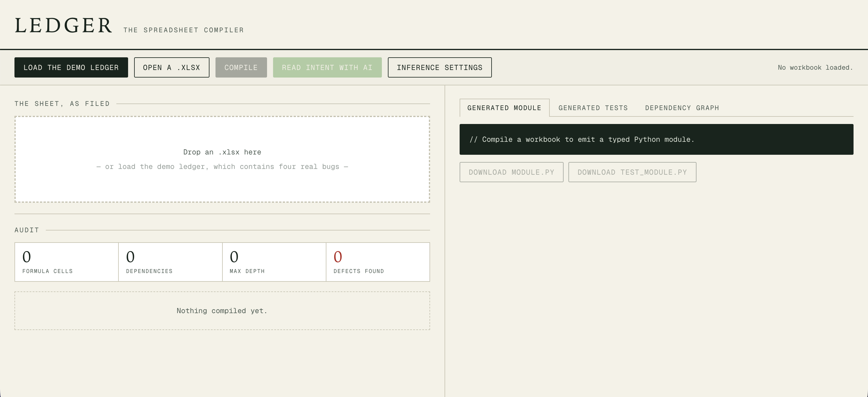Click the .xlsx drop zone area
This screenshot has width=868, height=397.
(x=222, y=159)
